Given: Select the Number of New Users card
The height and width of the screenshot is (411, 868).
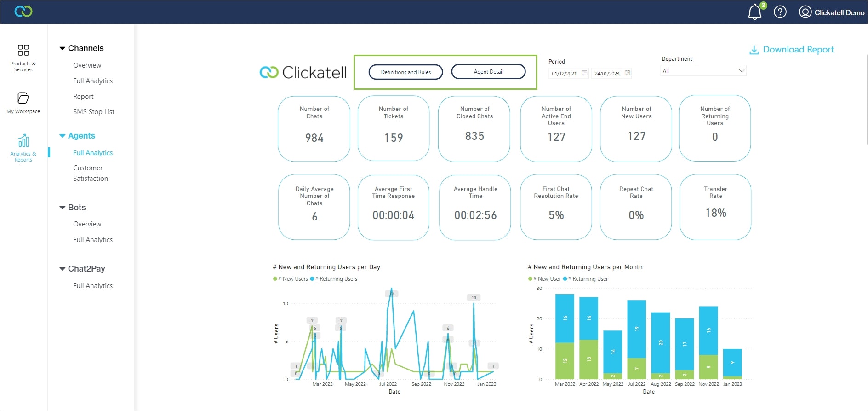Looking at the screenshot, I should [636, 129].
